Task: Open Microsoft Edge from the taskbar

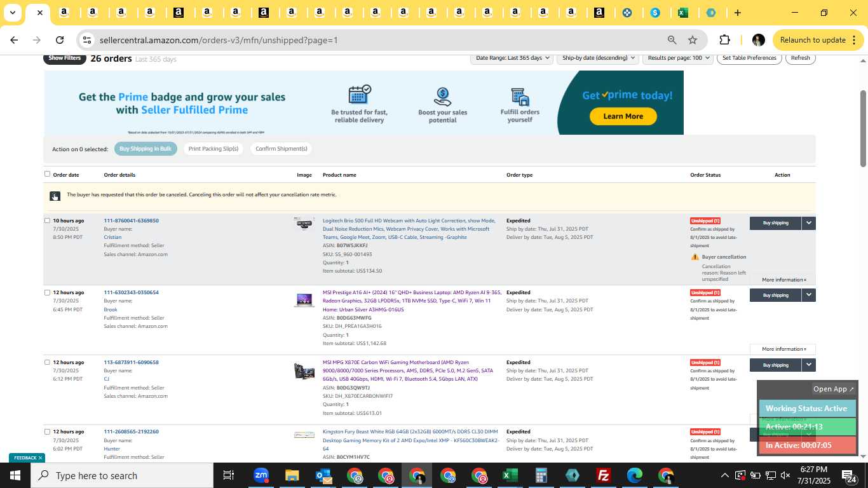Action: (x=634, y=475)
